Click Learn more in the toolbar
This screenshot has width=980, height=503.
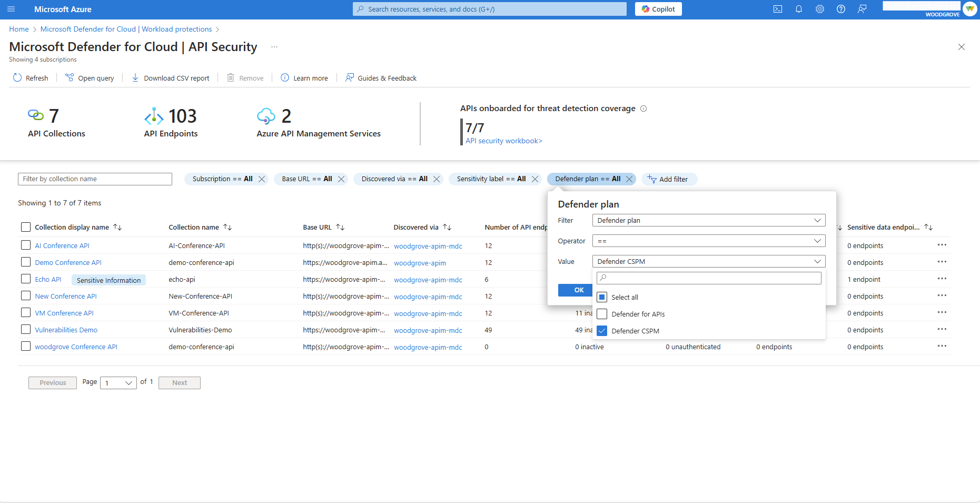point(304,78)
